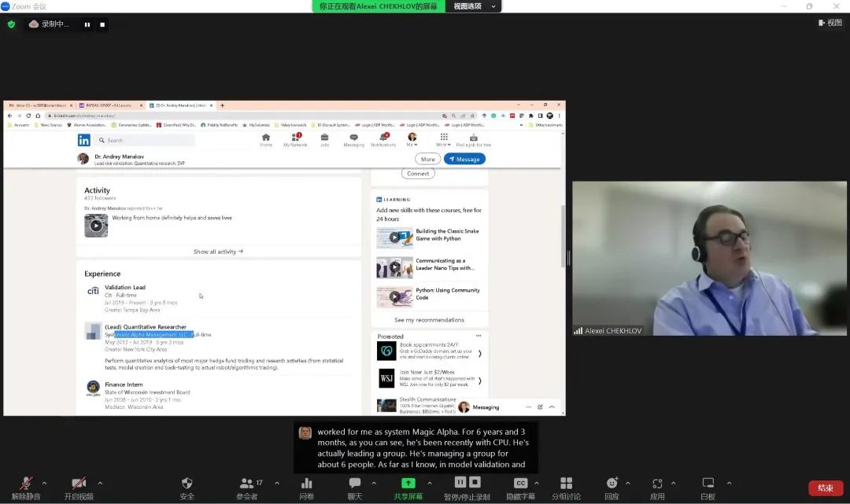850x504 pixels.
Task: Open Reactions smiley icon
Action: click(612, 483)
